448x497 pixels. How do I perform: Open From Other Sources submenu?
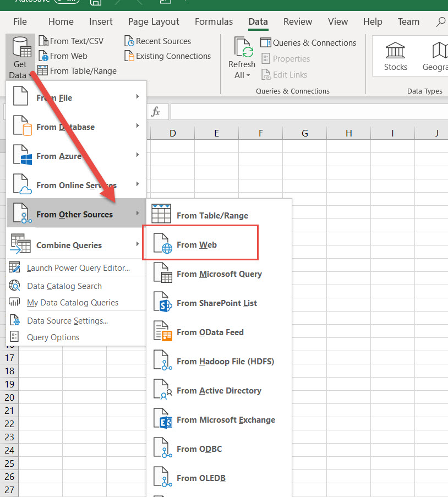click(76, 214)
